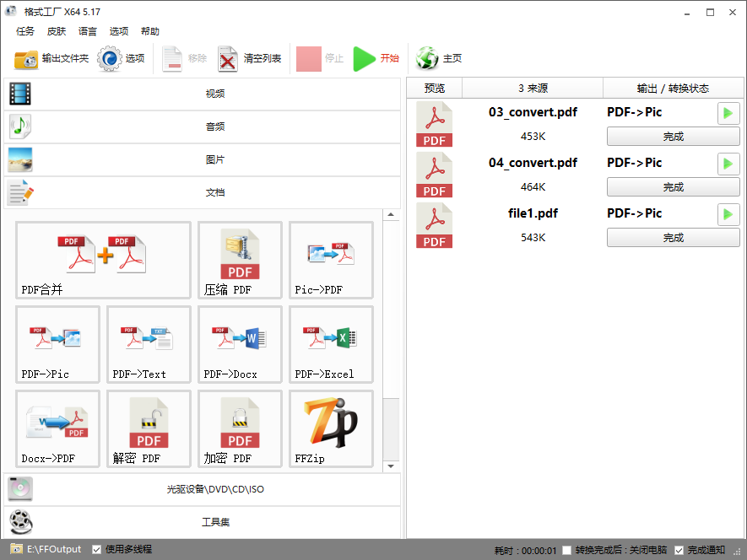Open the 皮肤 skin menu
This screenshot has width=747, height=560.
point(57,31)
